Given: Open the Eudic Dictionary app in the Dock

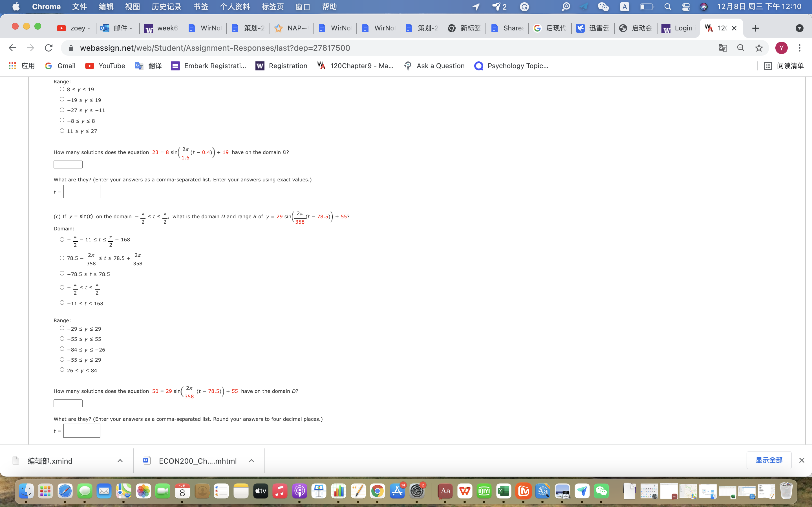Looking at the screenshot, I should coord(543,491).
